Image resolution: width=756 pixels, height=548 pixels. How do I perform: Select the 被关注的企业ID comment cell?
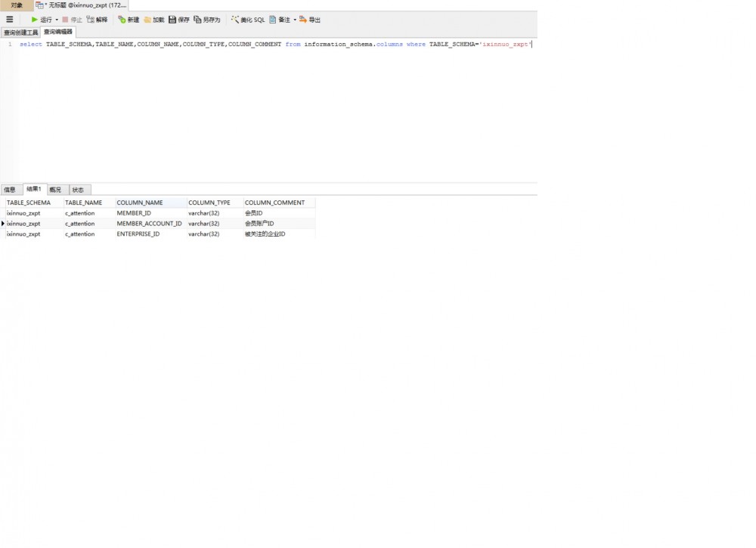pos(279,234)
